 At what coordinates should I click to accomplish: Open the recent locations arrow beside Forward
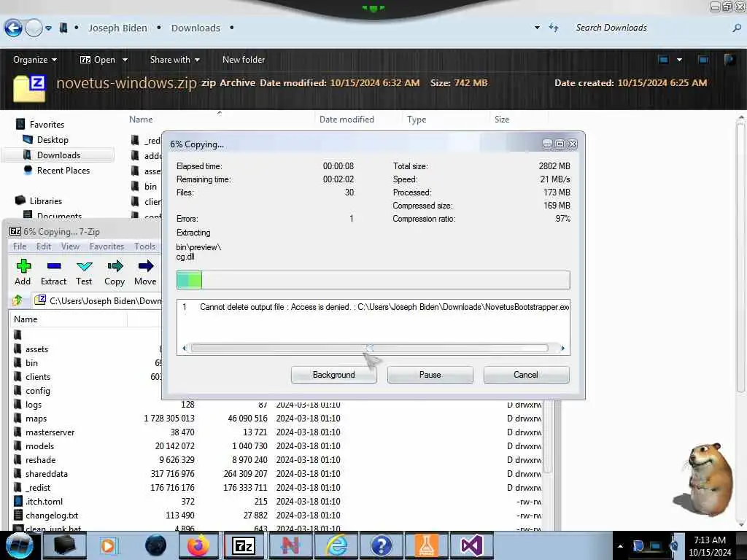[x=49, y=28]
